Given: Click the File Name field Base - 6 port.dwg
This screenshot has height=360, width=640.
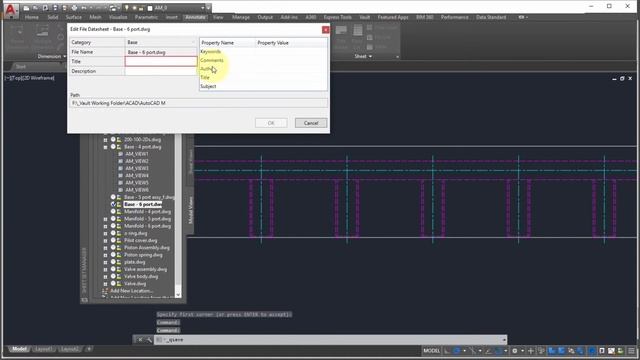Looking at the screenshot, I should coord(161,52).
